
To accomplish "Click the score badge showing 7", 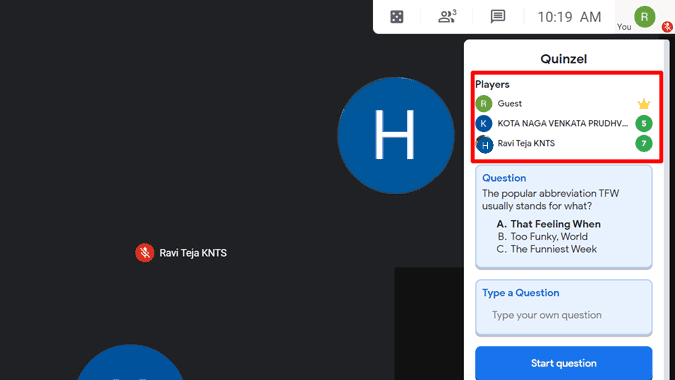I will tap(644, 143).
